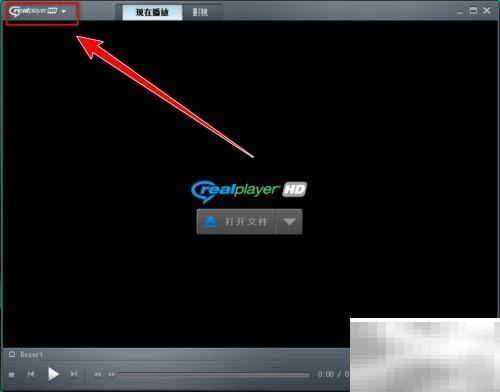This screenshot has width=500, height=392.
Task: Click the elapsed time display 0:00
Action: (326, 374)
